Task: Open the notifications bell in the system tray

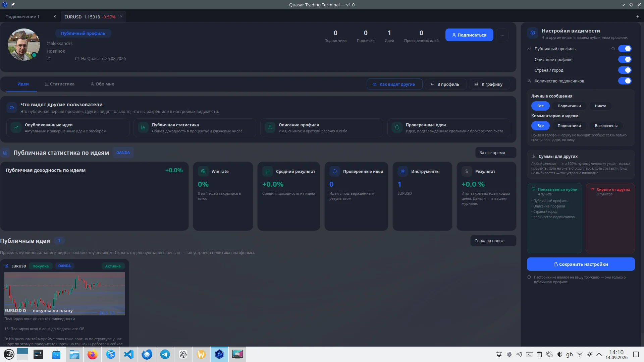Action: pyautogui.click(x=499, y=354)
